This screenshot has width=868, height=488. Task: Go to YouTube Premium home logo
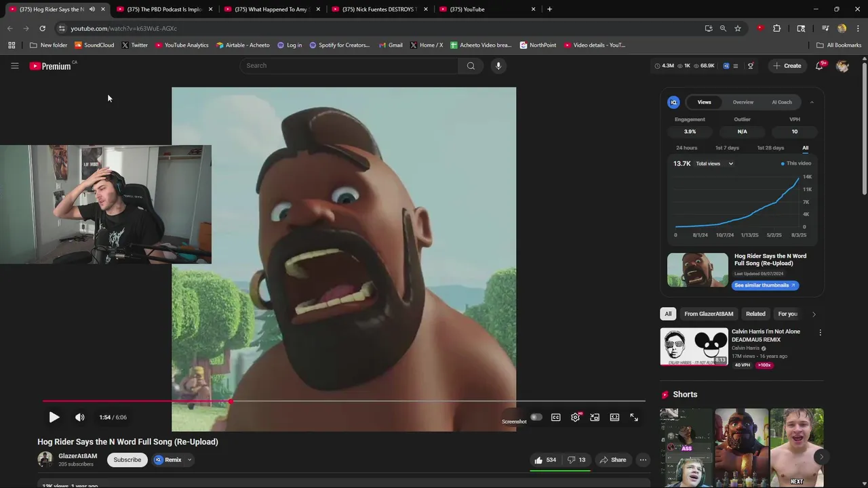pos(50,66)
